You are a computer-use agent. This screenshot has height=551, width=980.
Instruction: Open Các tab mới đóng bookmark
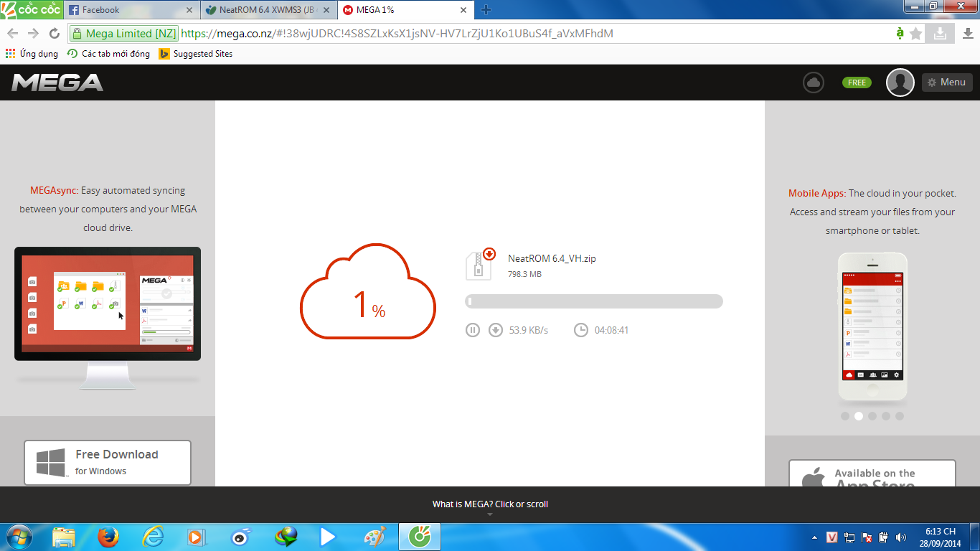click(108, 54)
